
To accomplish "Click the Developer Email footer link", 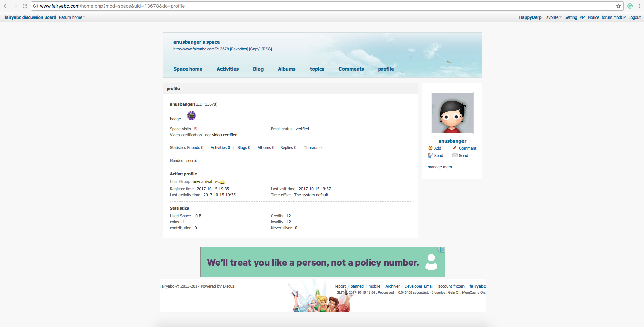I will pyautogui.click(x=419, y=286).
